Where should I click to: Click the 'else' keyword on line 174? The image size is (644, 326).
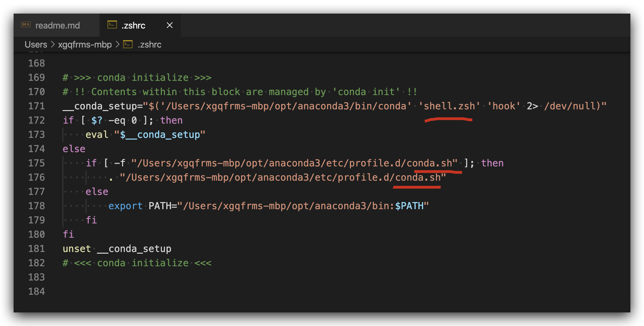tap(74, 149)
